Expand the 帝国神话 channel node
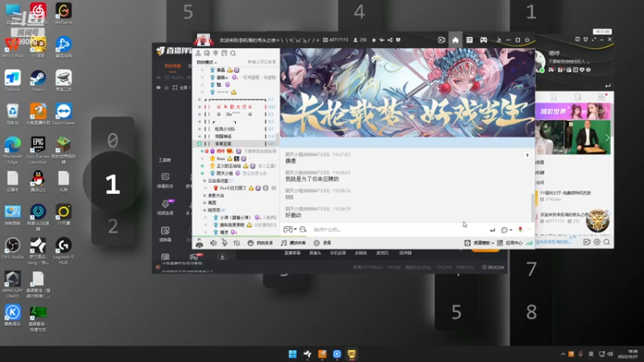The height and width of the screenshot is (362, 644). coord(200,136)
